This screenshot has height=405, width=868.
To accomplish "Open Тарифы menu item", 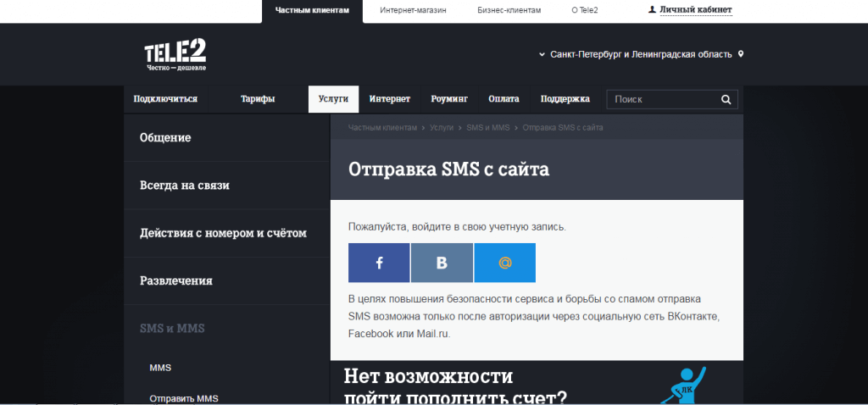I will [258, 99].
